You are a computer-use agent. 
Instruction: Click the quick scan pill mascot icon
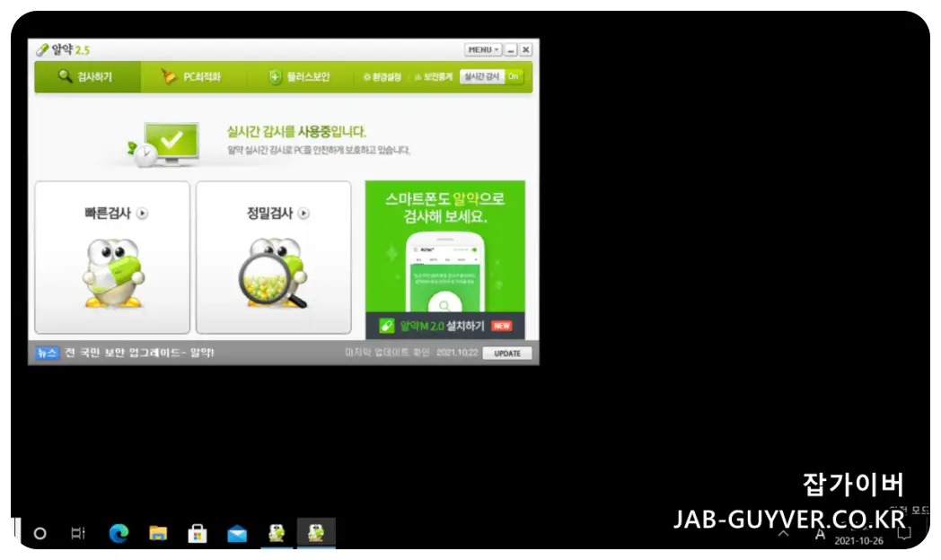pos(113,273)
